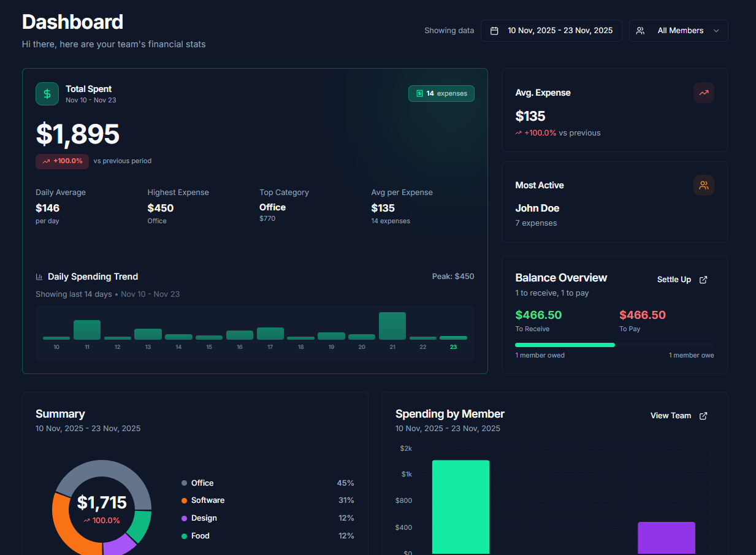
Task: Toggle the 14 expenses badge
Action: pos(441,93)
